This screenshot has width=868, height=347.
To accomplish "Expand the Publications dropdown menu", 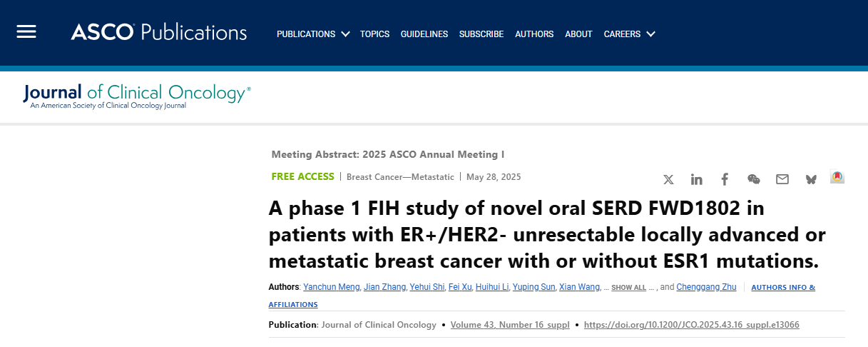I will click(x=312, y=34).
